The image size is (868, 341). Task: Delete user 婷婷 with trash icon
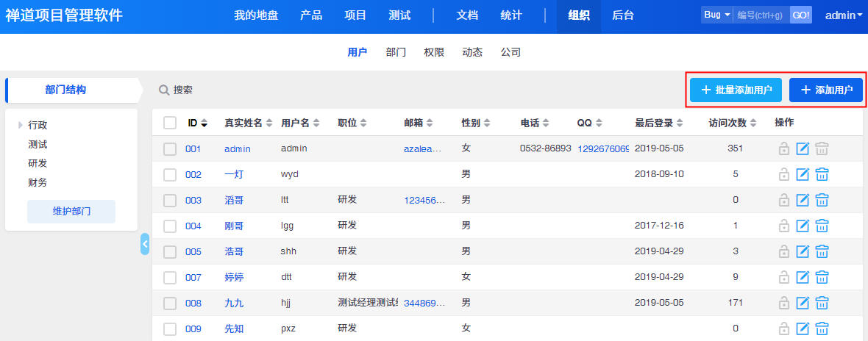click(x=822, y=277)
